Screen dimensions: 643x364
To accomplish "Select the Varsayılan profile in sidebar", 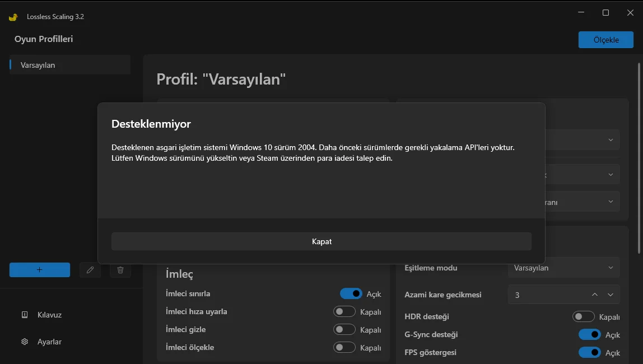I will point(70,65).
